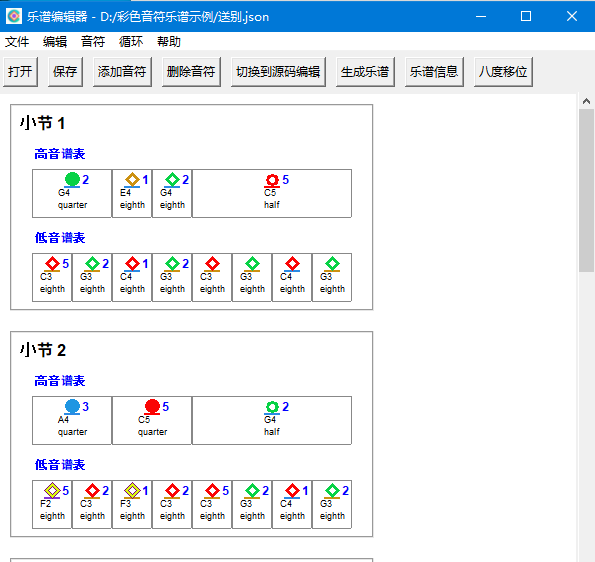The height and width of the screenshot is (562, 595).
Task: Select last G3 eighth note in measure 2 bass
Action: pyautogui.click(x=332, y=504)
